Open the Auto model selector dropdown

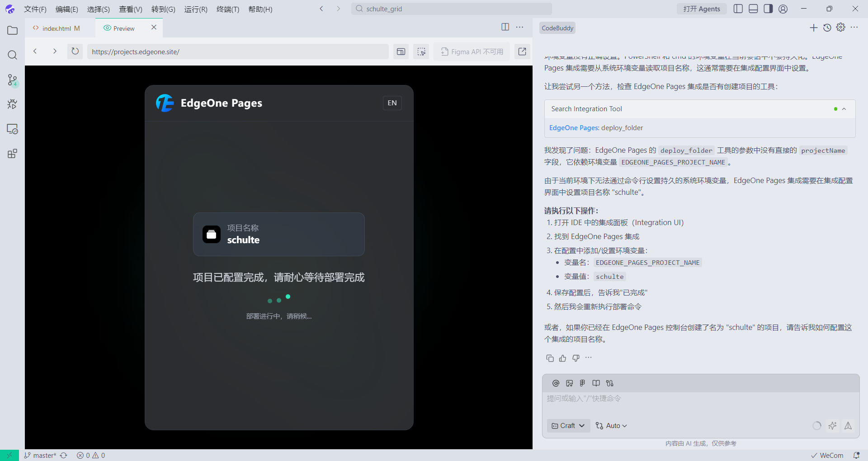pos(611,425)
